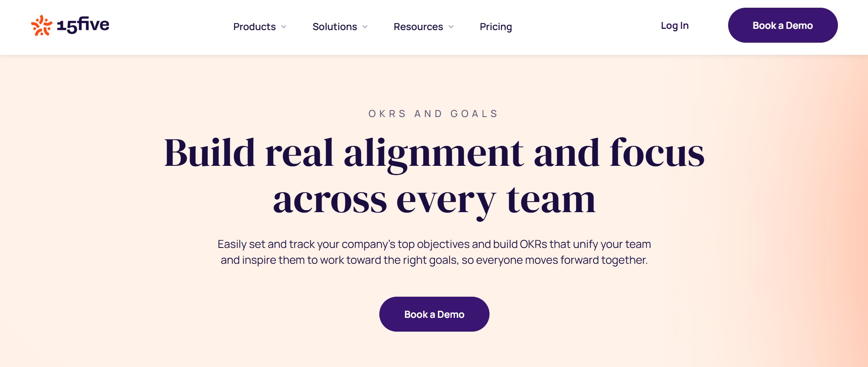Open Products from the navigation bar
Image resolution: width=868 pixels, height=367 pixels.
click(254, 27)
